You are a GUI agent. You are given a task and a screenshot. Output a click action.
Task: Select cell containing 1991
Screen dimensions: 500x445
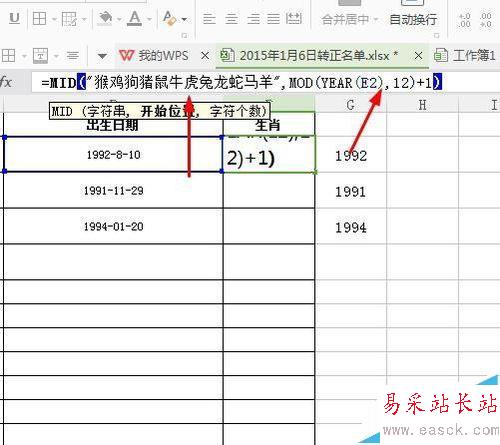tap(351, 191)
